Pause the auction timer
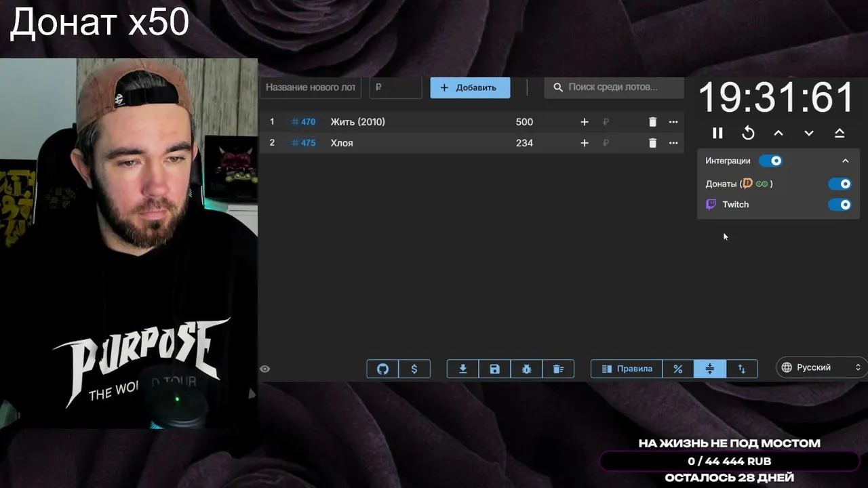Viewport: 868px width, 488px height. point(717,133)
